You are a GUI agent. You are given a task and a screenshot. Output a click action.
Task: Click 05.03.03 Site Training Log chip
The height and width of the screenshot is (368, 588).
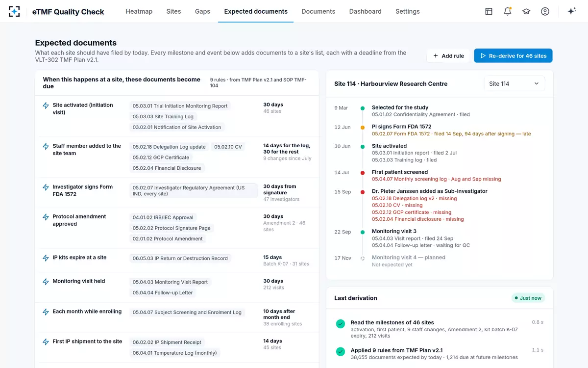pyautogui.click(x=163, y=117)
